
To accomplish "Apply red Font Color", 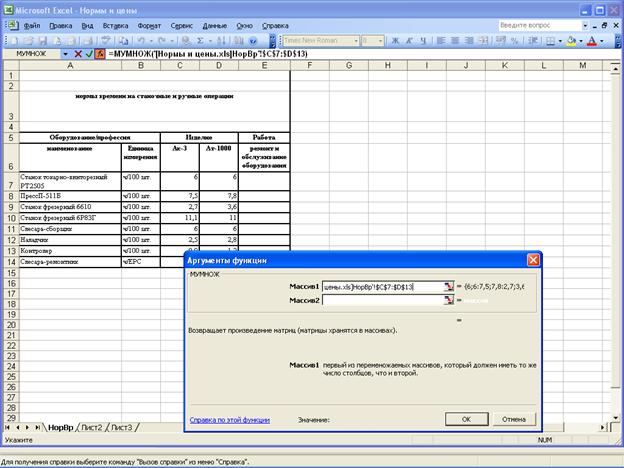I will 592,41.
